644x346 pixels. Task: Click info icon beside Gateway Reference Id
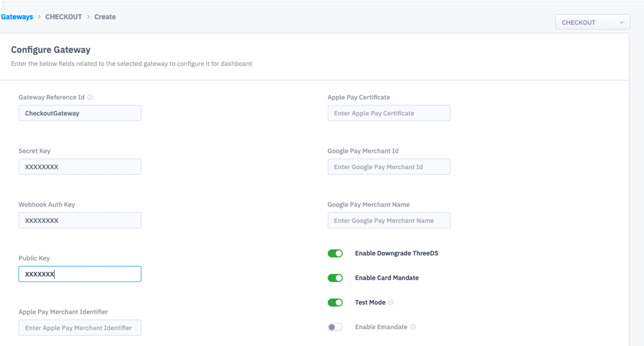(90, 97)
